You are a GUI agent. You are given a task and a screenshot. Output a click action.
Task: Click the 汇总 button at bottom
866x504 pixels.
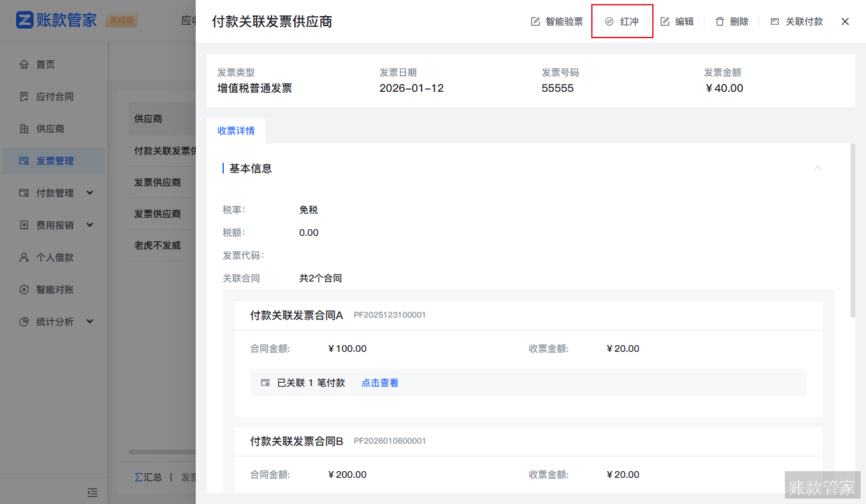(x=149, y=477)
